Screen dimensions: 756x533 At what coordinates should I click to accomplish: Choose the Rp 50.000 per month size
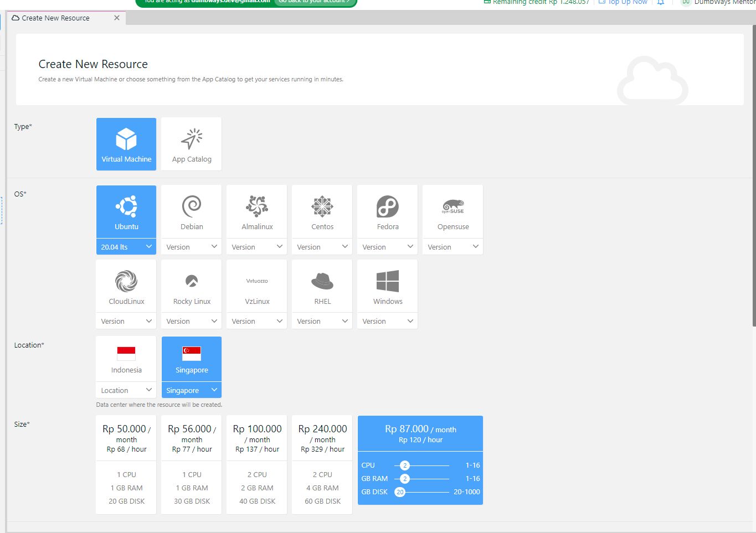click(126, 464)
